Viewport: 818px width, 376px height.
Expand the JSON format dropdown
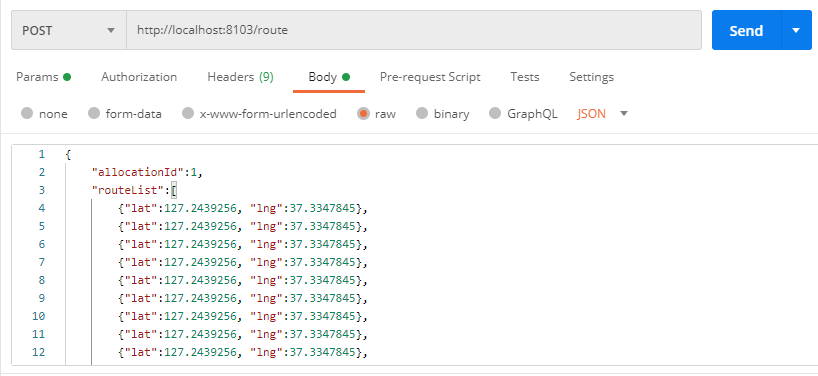coord(603,114)
